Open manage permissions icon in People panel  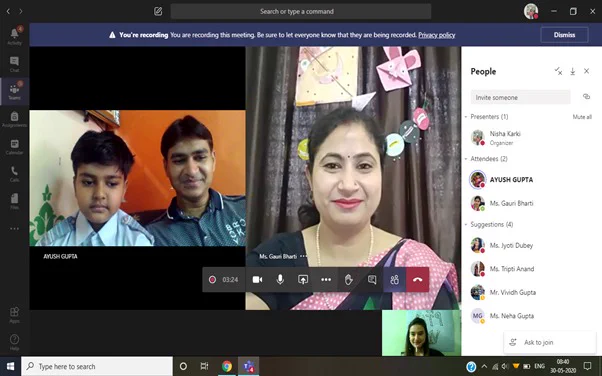(558, 71)
